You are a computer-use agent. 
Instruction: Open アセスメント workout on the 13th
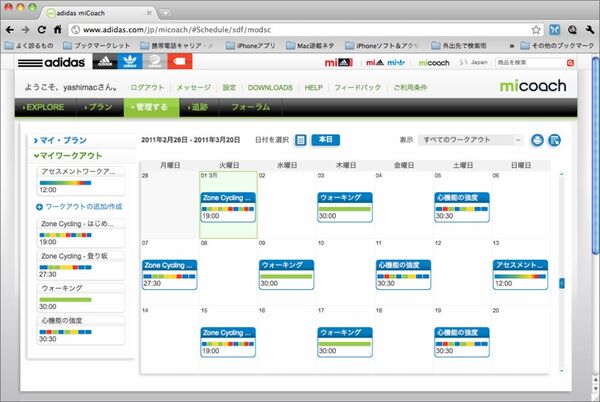pos(520,275)
